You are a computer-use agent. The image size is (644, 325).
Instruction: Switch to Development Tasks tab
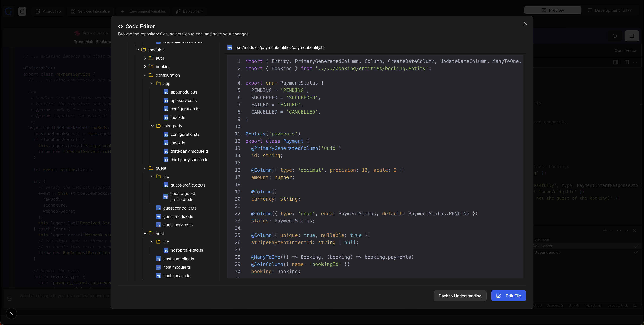610,10
